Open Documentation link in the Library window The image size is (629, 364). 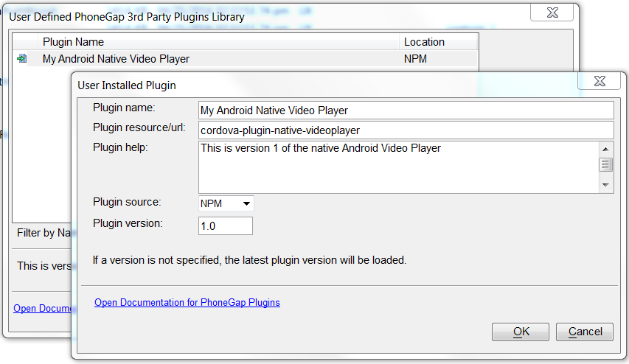point(42,308)
